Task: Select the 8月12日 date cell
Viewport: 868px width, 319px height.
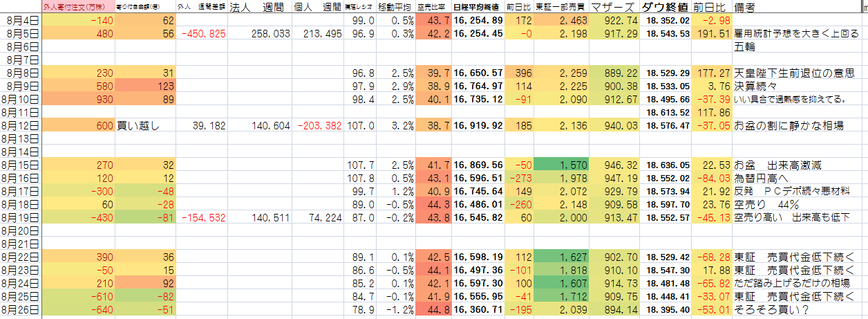Action: pyautogui.click(x=21, y=125)
